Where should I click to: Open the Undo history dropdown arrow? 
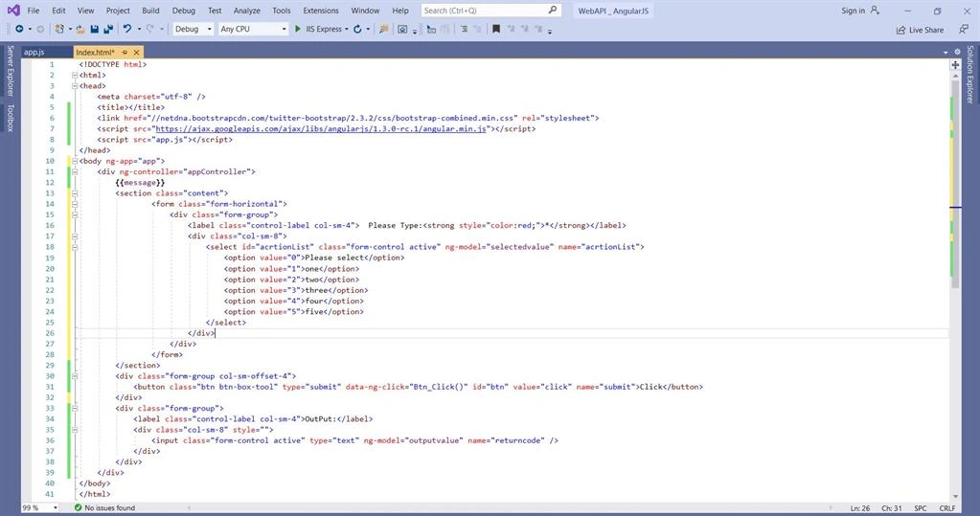coord(138,30)
